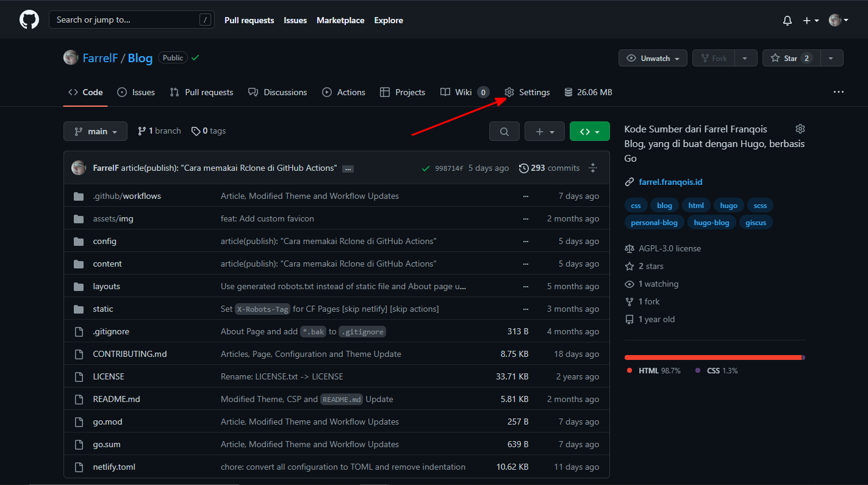
Task: Click the file icon for LICENSE
Action: click(79, 376)
